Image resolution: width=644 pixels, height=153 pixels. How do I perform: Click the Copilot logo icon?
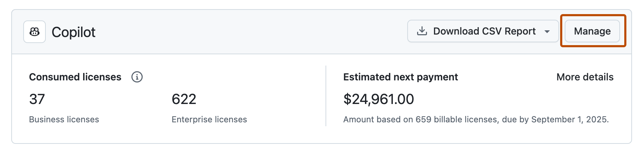click(35, 32)
